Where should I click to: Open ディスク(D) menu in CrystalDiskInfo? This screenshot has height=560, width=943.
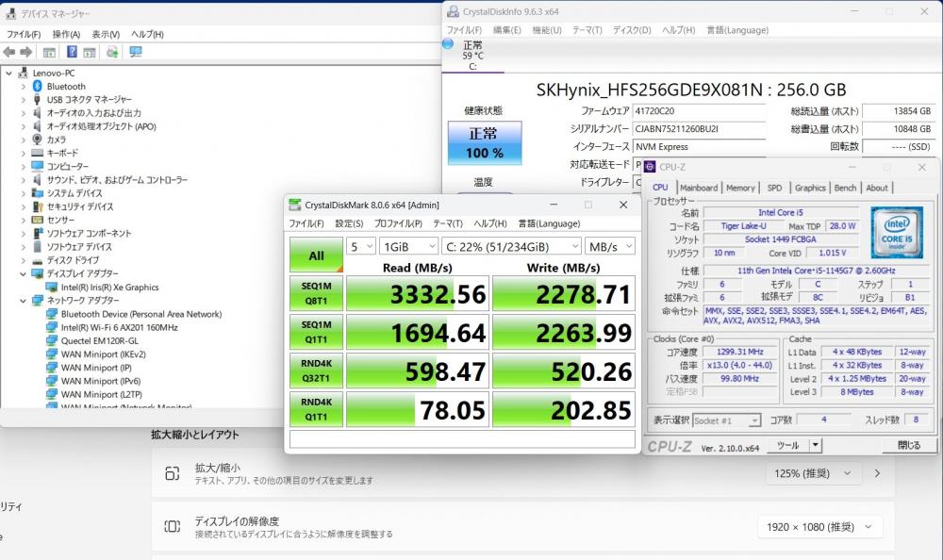click(632, 30)
